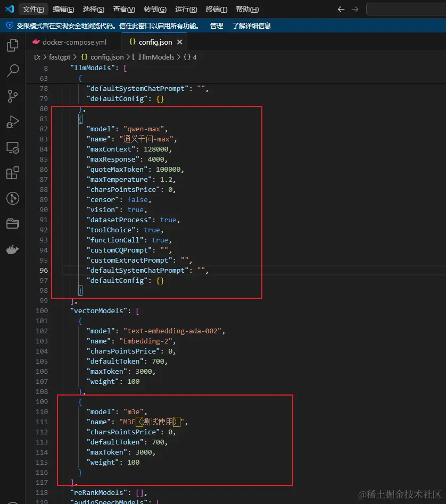Open the 终端(T) menu
446x504 pixels.
[x=216, y=10]
